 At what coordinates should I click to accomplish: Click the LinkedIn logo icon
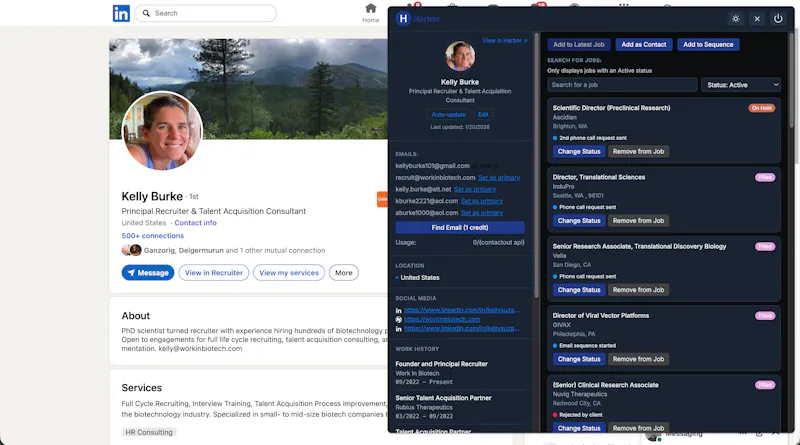pyautogui.click(x=121, y=13)
